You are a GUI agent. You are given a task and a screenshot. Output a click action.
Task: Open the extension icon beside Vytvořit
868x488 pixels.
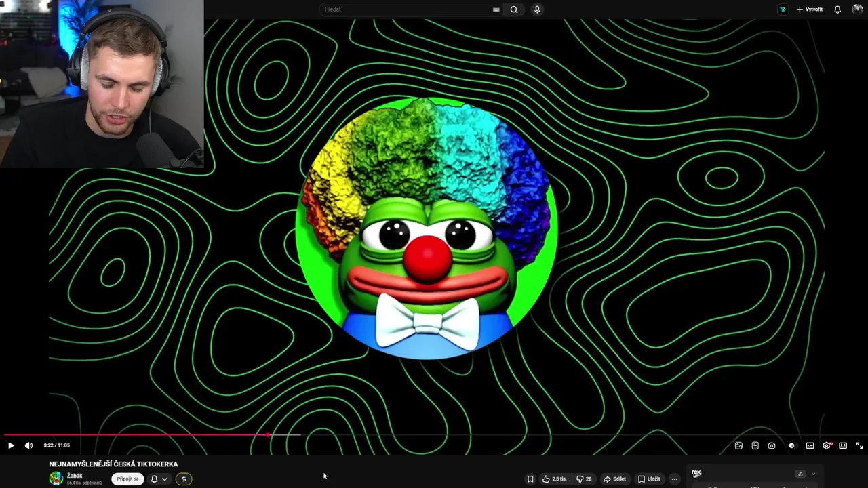coord(783,9)
